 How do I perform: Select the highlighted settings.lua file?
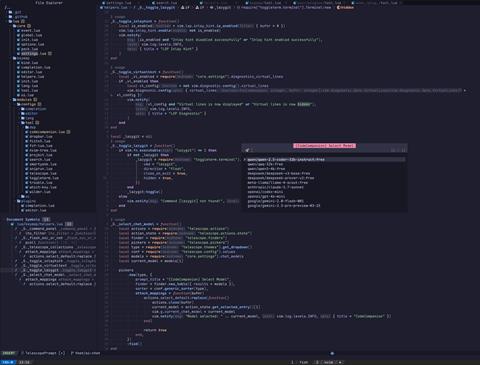tap(33, 54)
